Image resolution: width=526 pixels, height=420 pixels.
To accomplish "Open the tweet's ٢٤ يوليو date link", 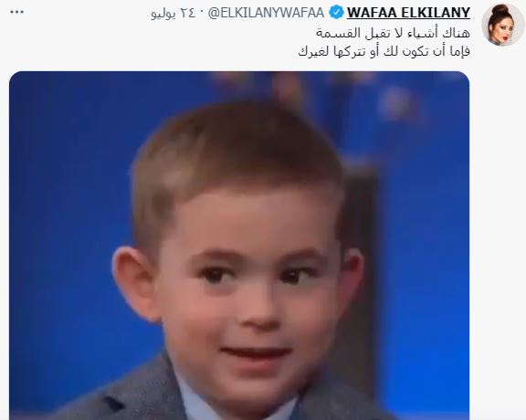I will pos(174,14).
